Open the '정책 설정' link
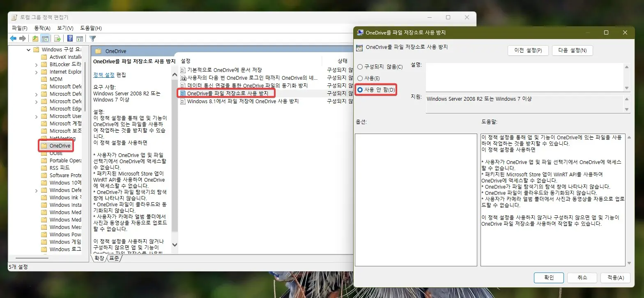Image resolution: width=644 pixels, height=298 pixels. (104, 75)
